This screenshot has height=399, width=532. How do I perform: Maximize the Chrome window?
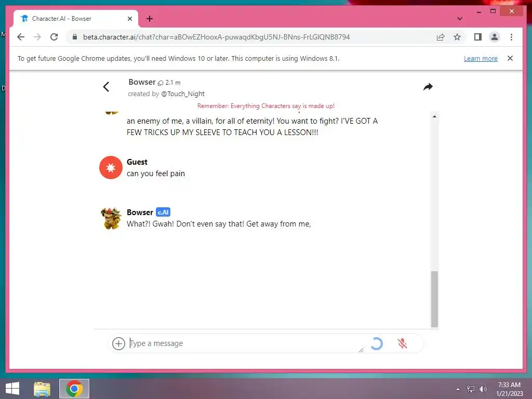tap(493, 11)
